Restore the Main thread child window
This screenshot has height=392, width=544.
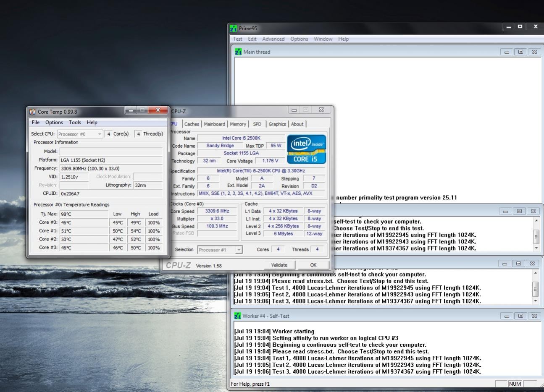point(520,52)
